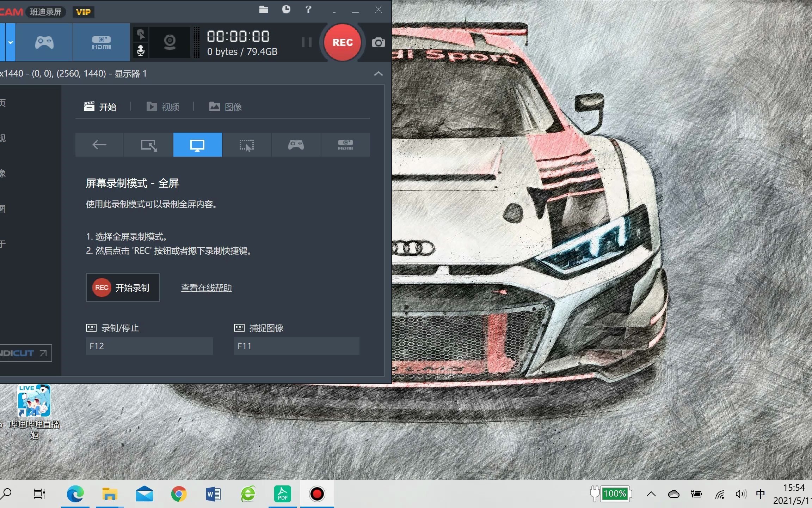Click the 捕捉图像 hotkey field F11
812x508 pixels.
[296, 346]
